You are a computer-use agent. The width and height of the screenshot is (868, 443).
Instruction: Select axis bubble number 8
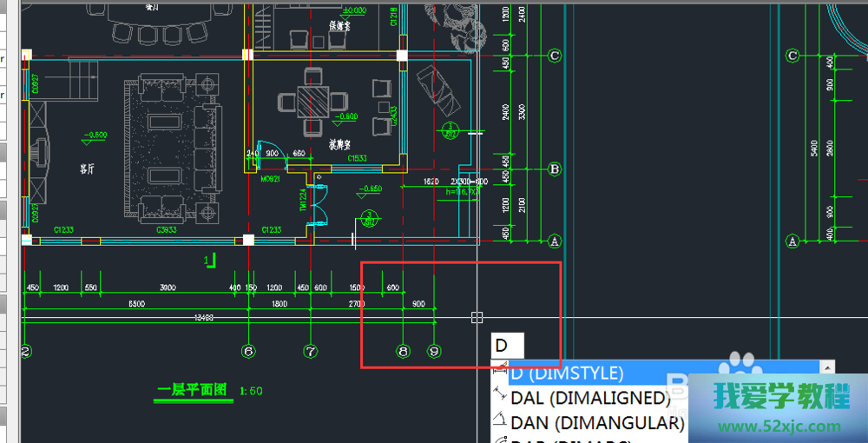coord(402,352)
